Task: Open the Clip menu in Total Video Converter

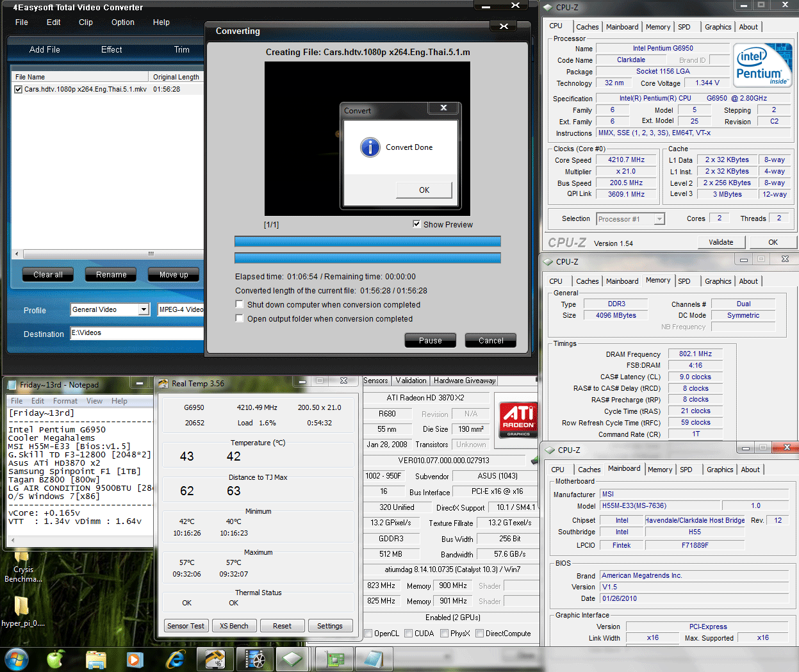Action: click(86, 22)
